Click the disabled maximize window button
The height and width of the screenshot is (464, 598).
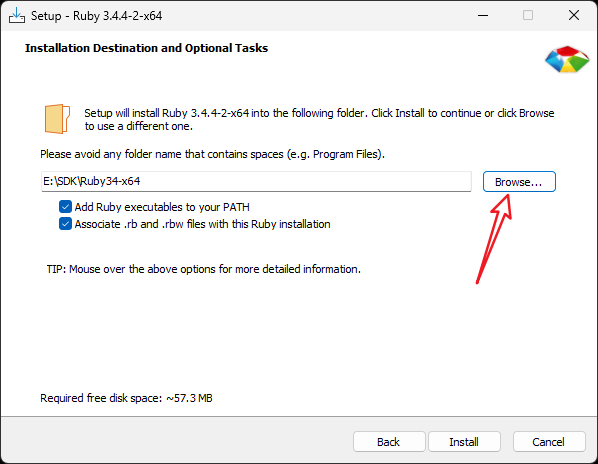click(x=528, y=16)
